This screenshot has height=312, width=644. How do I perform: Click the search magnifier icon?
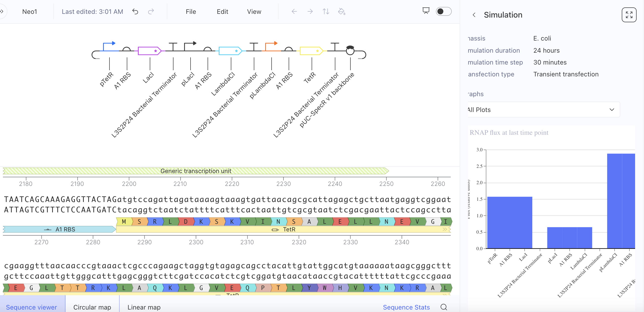(444, 307)
